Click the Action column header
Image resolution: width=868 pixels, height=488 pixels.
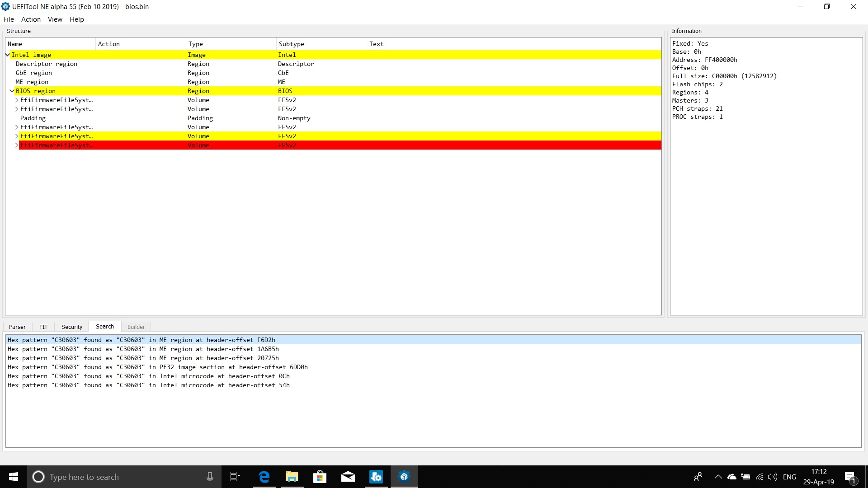tap(141, 44)
